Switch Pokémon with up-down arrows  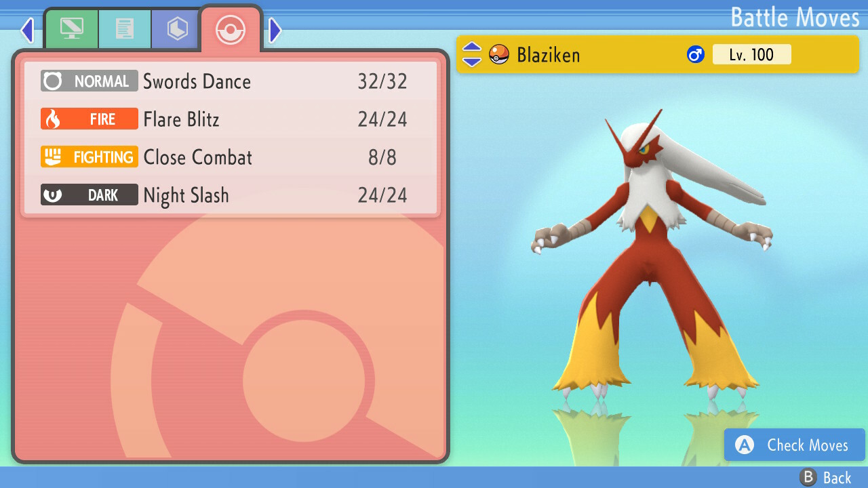pos(472,54)
